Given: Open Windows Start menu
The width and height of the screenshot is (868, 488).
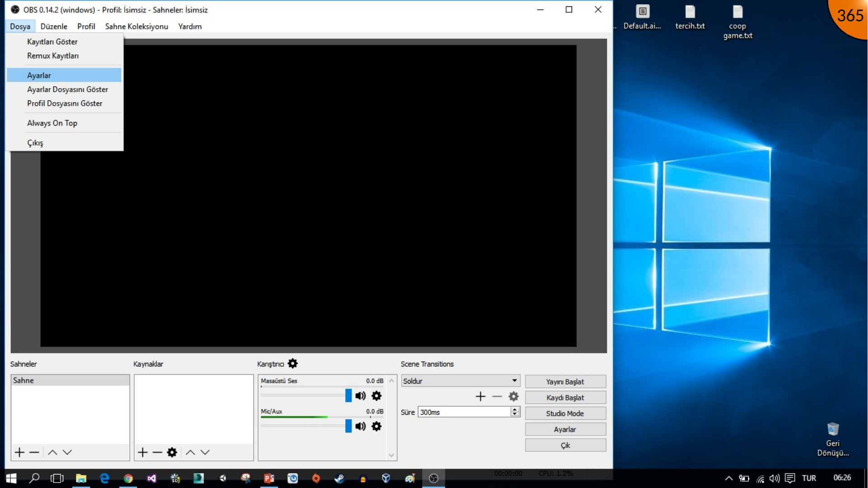Looking at the screenshot, I should coord(11,478).
